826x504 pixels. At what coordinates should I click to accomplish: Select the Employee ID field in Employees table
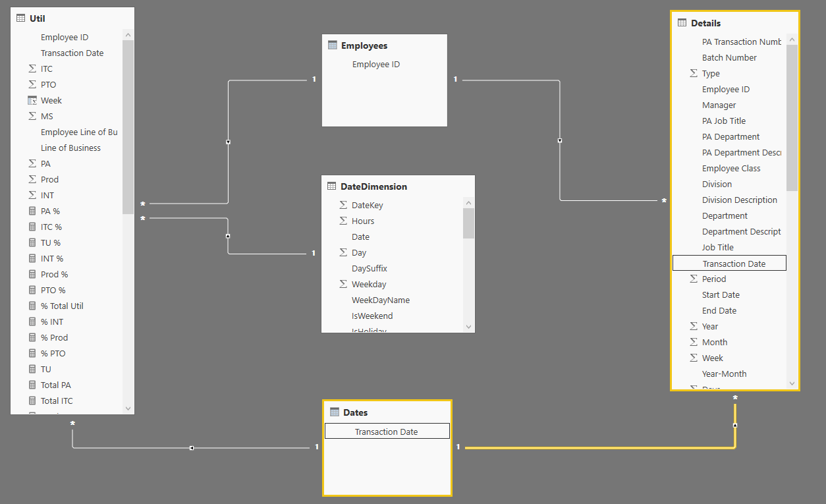[x=376, y=65]
